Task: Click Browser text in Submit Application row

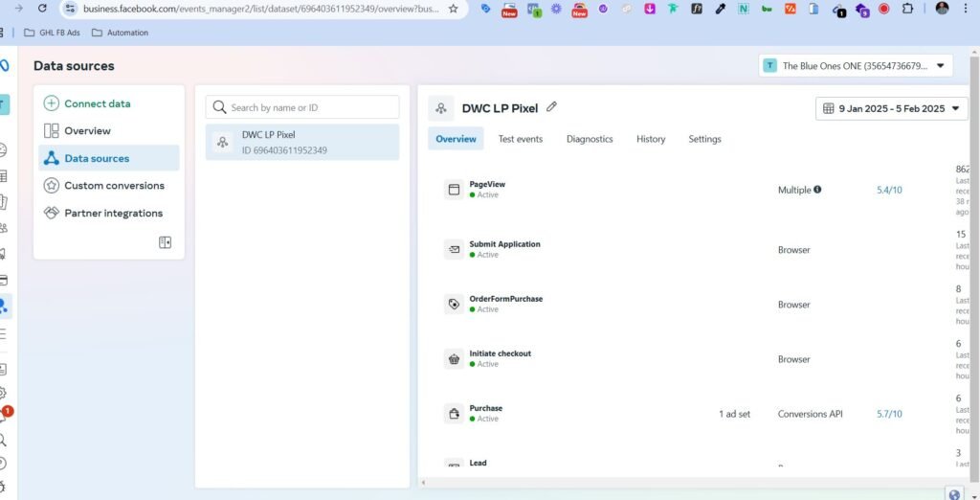Action: 793,250
